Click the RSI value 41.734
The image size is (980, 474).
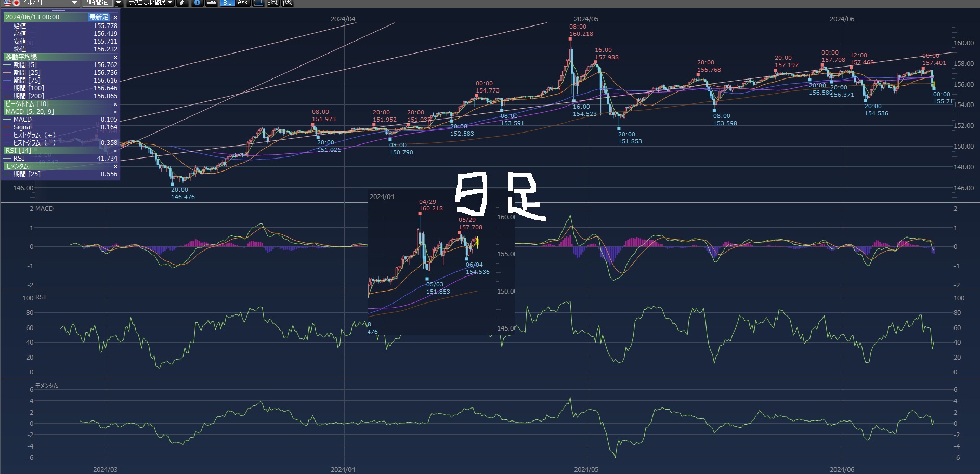click(107, 159)
